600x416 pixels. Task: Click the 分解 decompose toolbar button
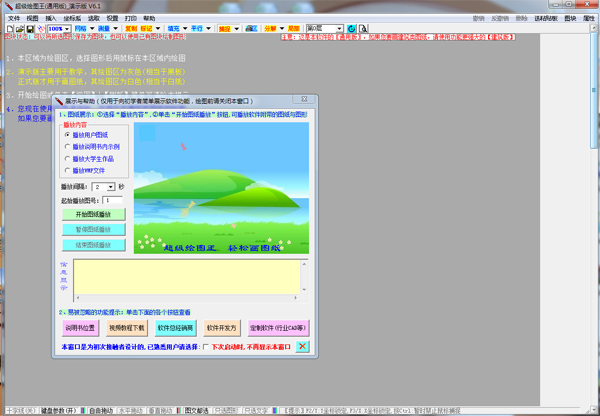[x=270, y=29]
